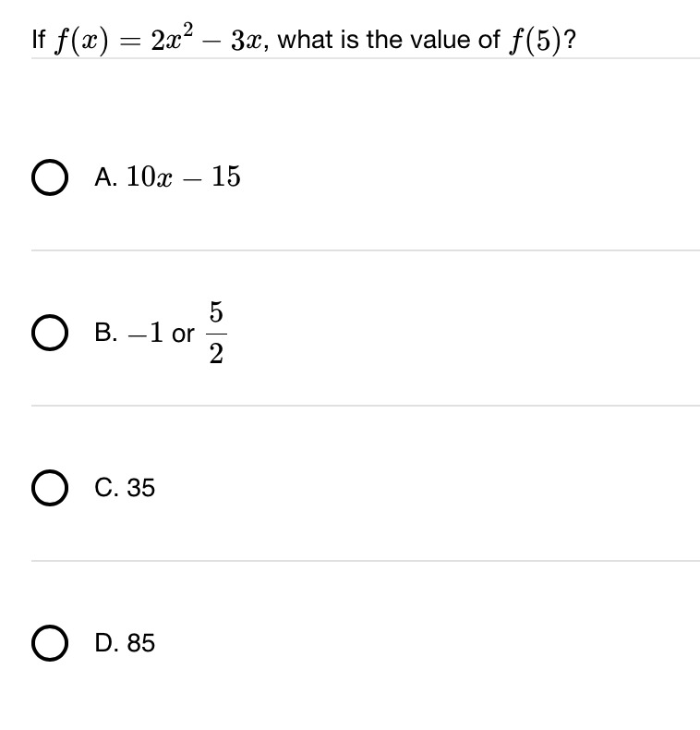The width and height of the screenshot is (700, 730).
Task: Click the fraction 5/2 in option B
Action: [216, 333]
